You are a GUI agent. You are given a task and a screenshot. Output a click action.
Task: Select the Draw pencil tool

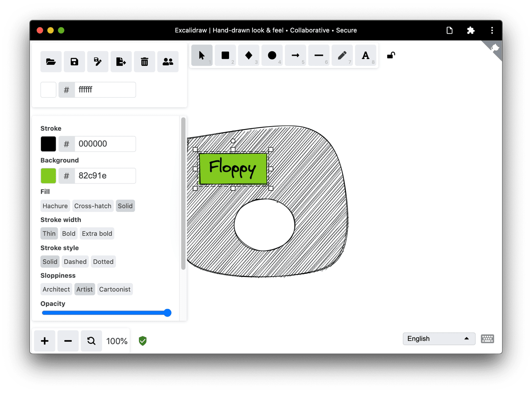[342, 55]
